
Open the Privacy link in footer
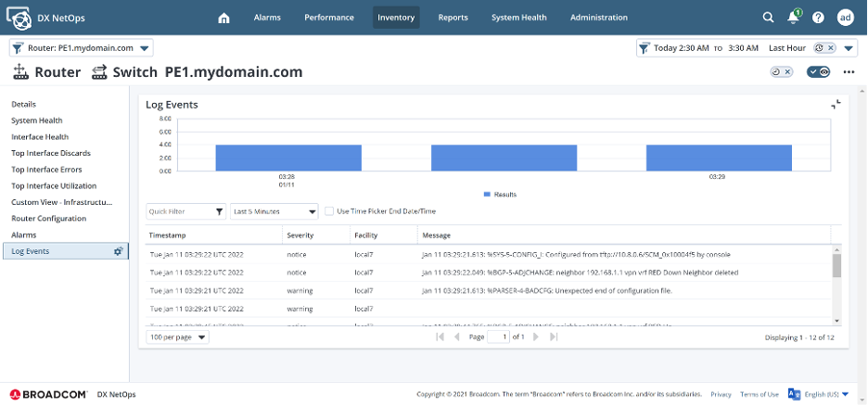click(x=721, y=394)
